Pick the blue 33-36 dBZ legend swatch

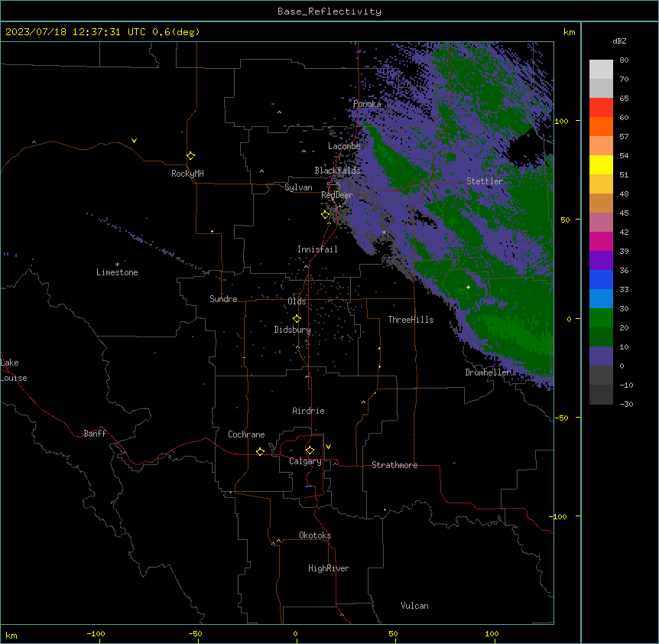[601, 279]
